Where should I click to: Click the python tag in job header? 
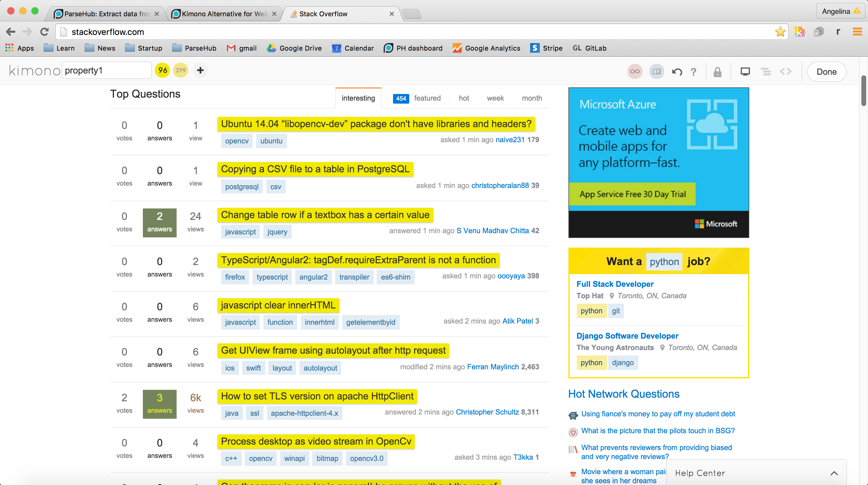[x=664, y=262]
